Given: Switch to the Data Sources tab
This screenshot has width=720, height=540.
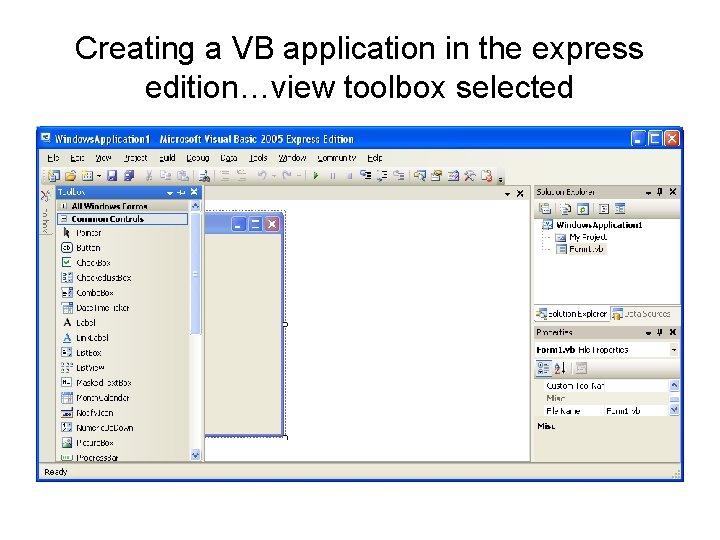Looking at the screenshot, I should pos(641,314).
